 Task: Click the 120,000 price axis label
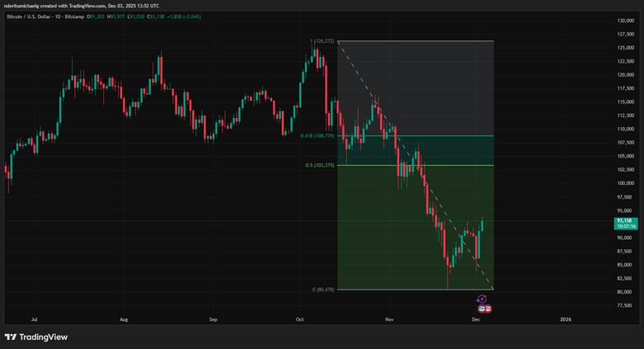[626, 75]
